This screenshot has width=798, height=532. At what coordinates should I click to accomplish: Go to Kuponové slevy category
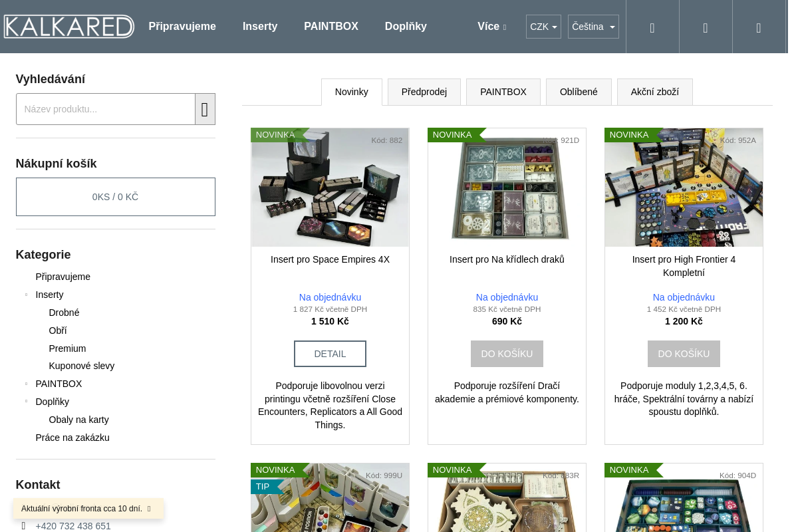tap(82, 366)
